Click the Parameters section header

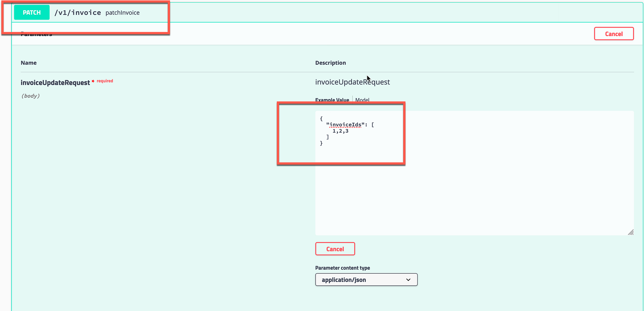click(36, 33)
